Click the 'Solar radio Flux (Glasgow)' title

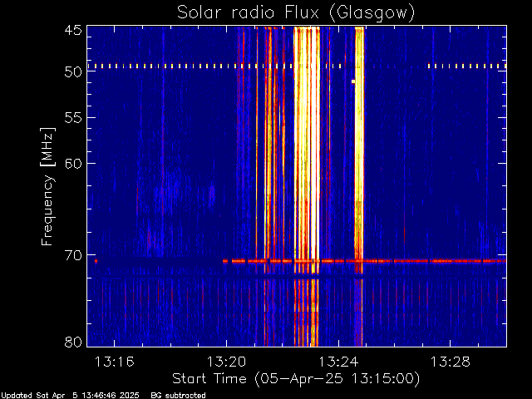296,12
